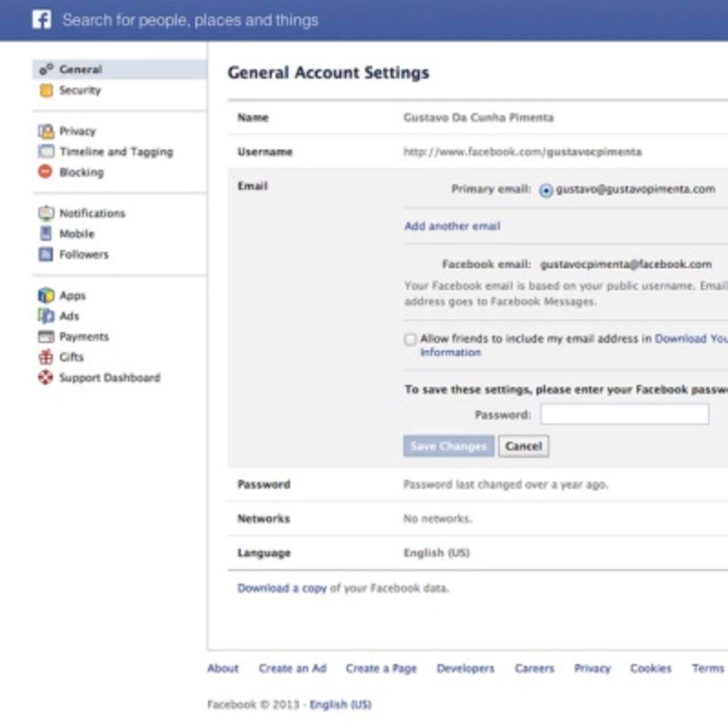Click the Privacy lock icon
The width and height of the screenshot is (728, 728).
45,131
